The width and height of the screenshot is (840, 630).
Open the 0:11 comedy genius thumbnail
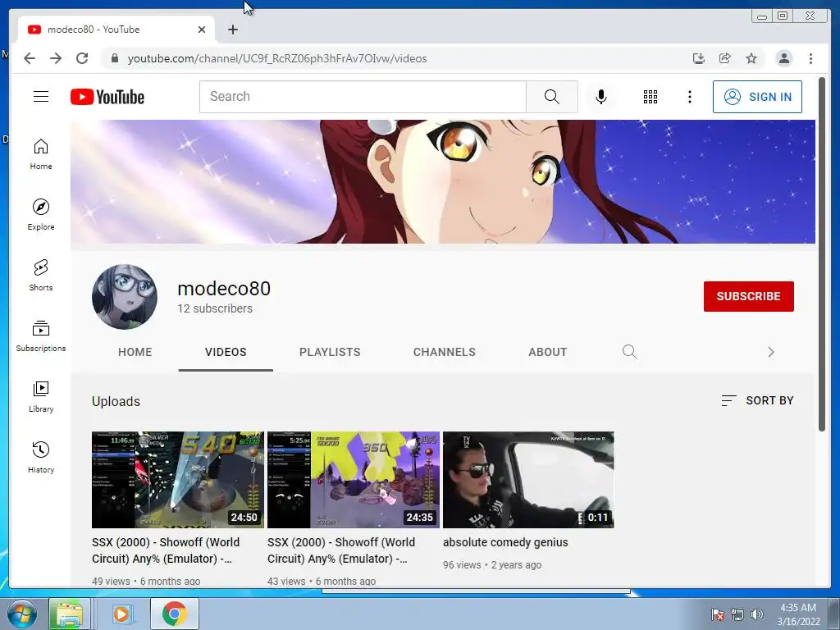pos(528,479)
